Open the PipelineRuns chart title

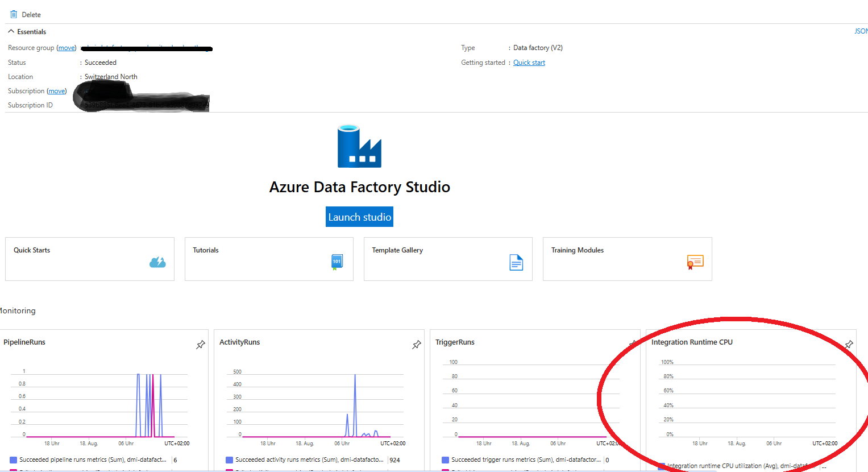click(x=24, y=342)
